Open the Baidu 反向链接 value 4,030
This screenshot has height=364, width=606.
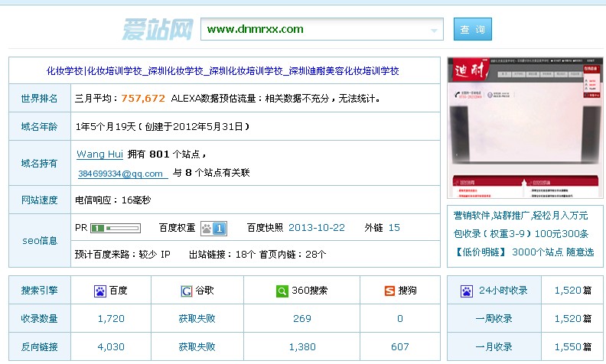pyautogui.click(x=111, y=346)
